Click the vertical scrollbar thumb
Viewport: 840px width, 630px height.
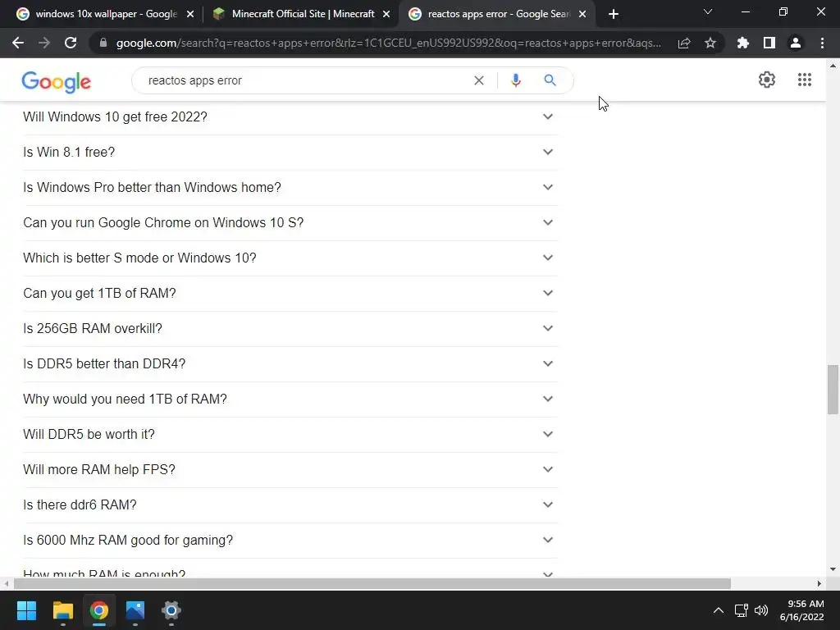click(833, 390)
